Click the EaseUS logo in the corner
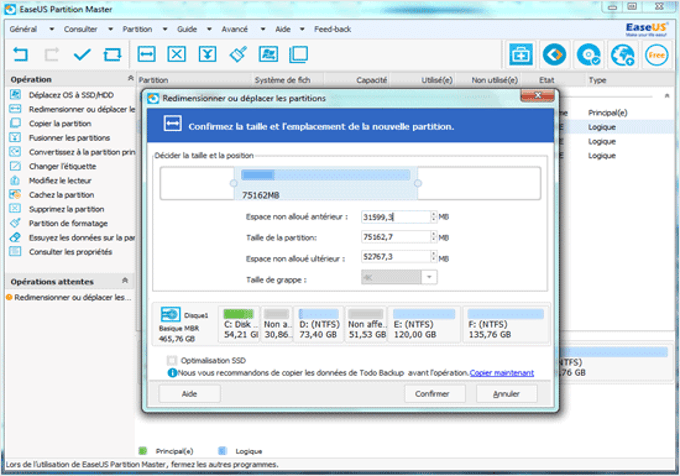Image resolution: width=680 pixels, height=476 pixels. coord(646,29)
